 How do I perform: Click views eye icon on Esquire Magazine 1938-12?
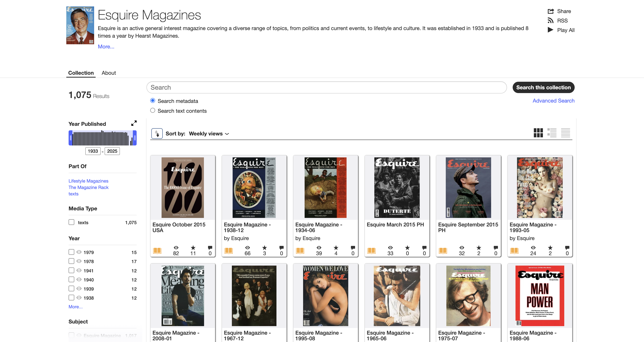(x=248, y=247)
